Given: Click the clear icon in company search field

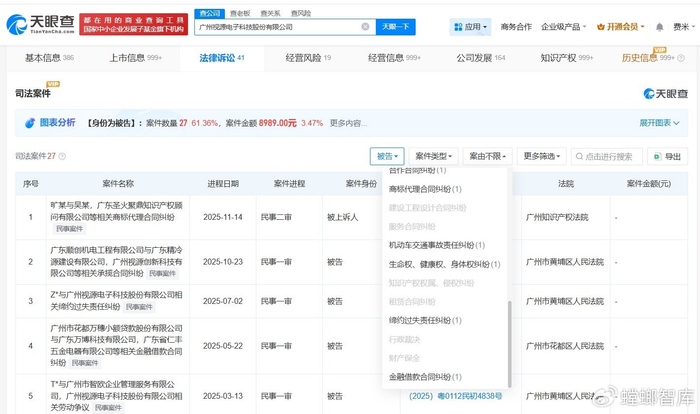Looking at the screenshot, I should 367,27.
